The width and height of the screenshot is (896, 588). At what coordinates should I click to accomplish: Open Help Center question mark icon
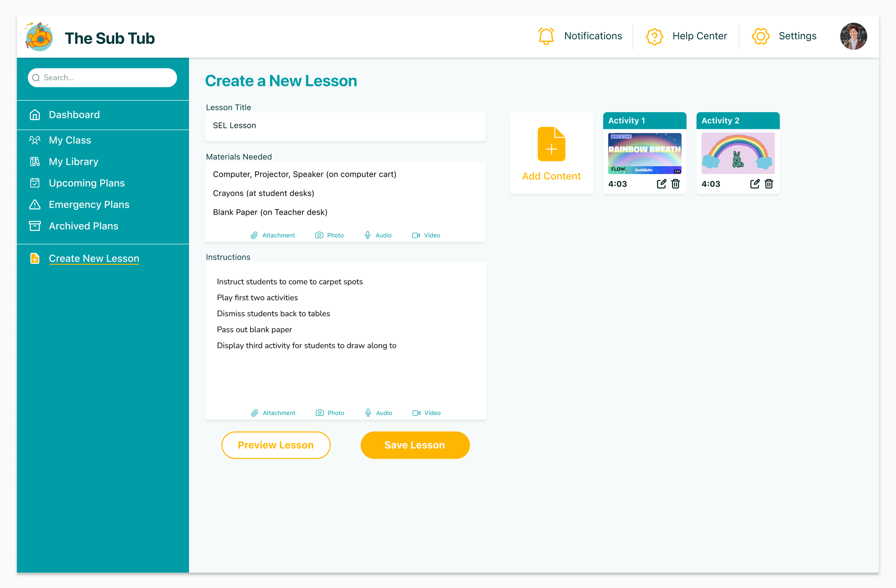[654, 36]
